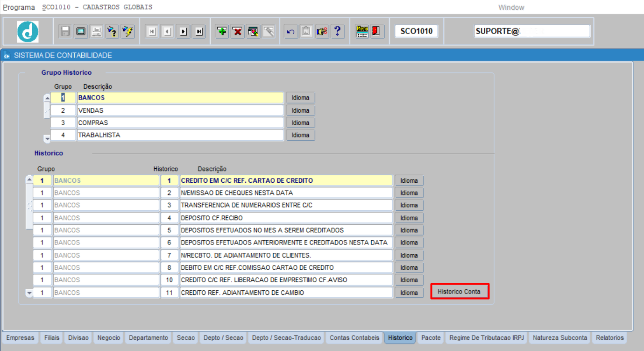
Task: Select CREDITO C/C REF. LIBERACAO DE EMPRESTIMO field
Action: 286,280
